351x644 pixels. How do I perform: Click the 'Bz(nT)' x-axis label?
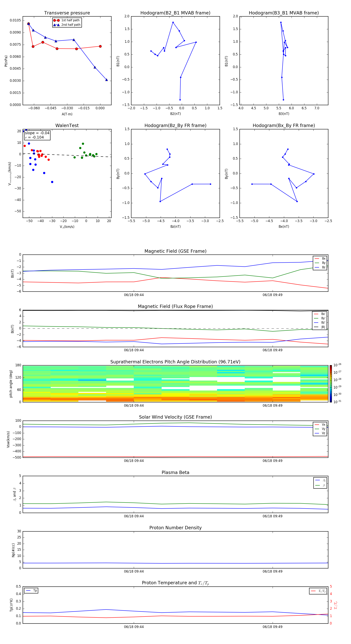[x=175, y=227]
